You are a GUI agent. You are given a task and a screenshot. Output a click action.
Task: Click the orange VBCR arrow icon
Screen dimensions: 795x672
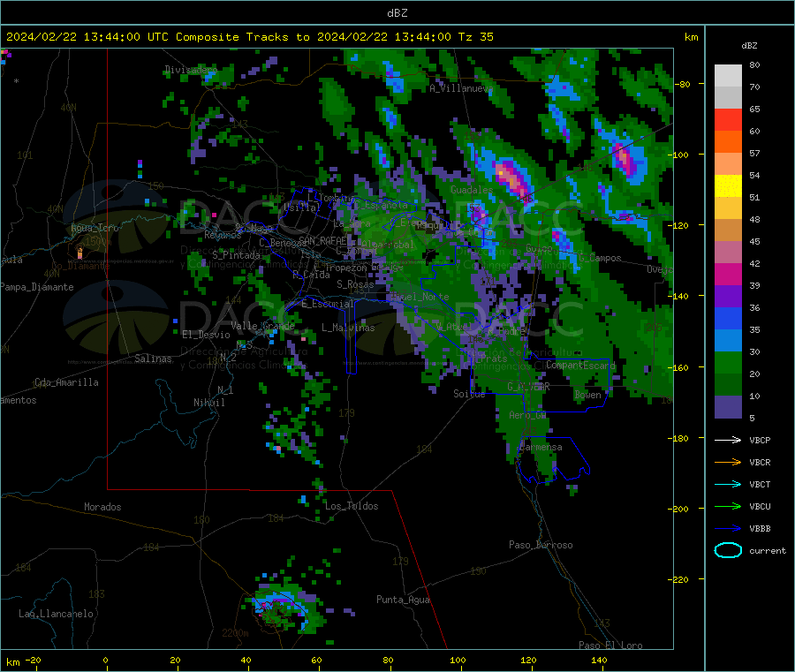728,462
